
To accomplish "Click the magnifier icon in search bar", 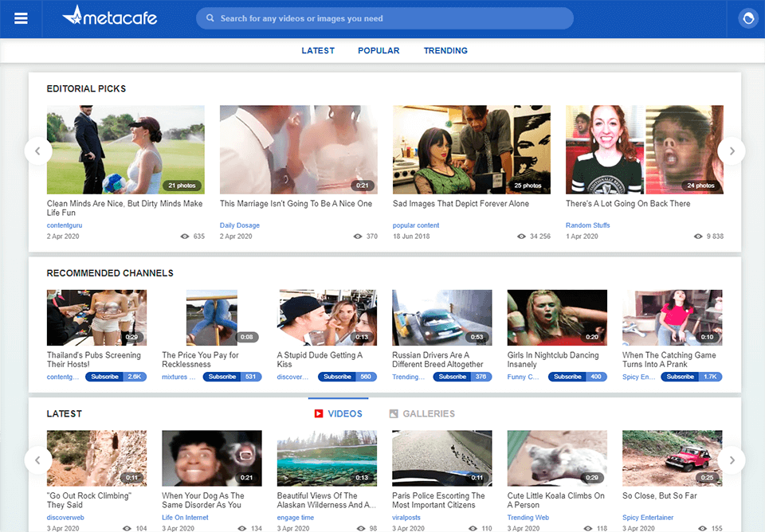I will click(x=210, y=18).
